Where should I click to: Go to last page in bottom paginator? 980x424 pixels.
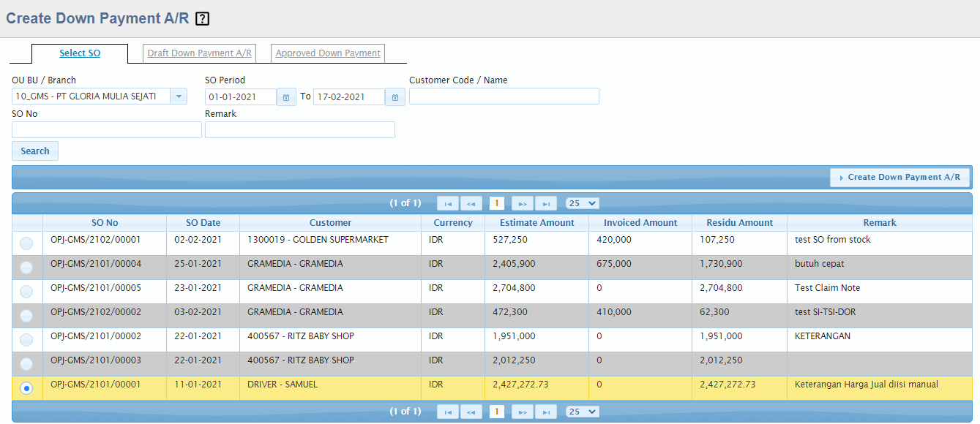[x=546, y=412]
